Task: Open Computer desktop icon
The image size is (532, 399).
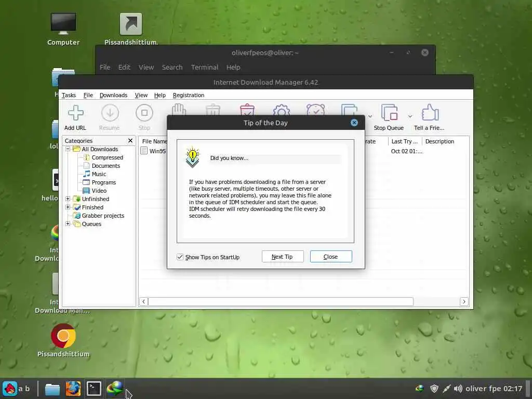Action: pyautogui.click(x=63, y=29)
